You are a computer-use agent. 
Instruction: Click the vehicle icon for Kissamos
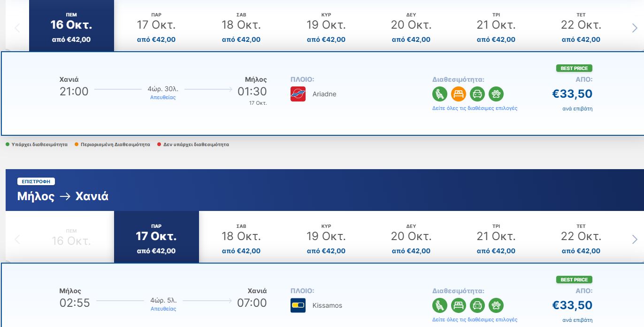[x=477, y=305]
